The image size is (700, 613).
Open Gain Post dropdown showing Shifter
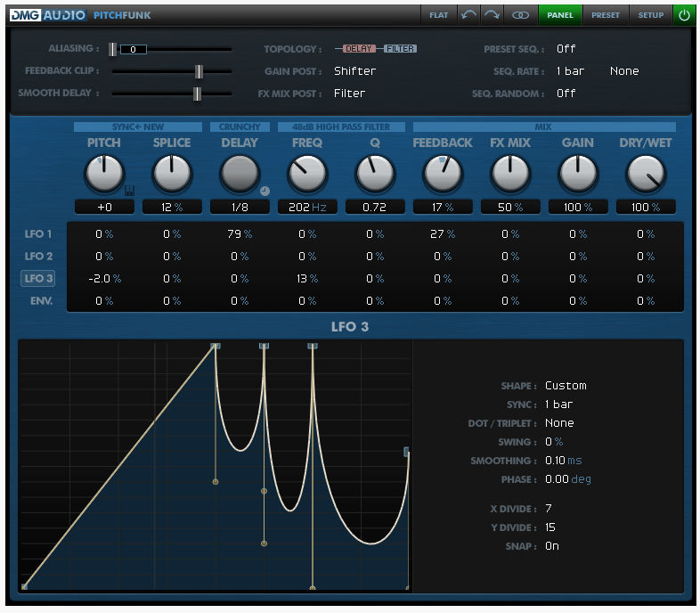(355, 71)
